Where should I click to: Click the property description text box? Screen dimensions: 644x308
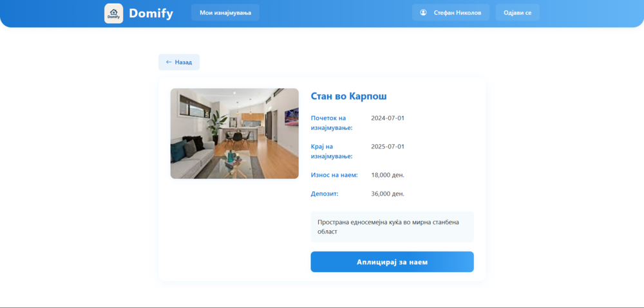pos(392,226)
